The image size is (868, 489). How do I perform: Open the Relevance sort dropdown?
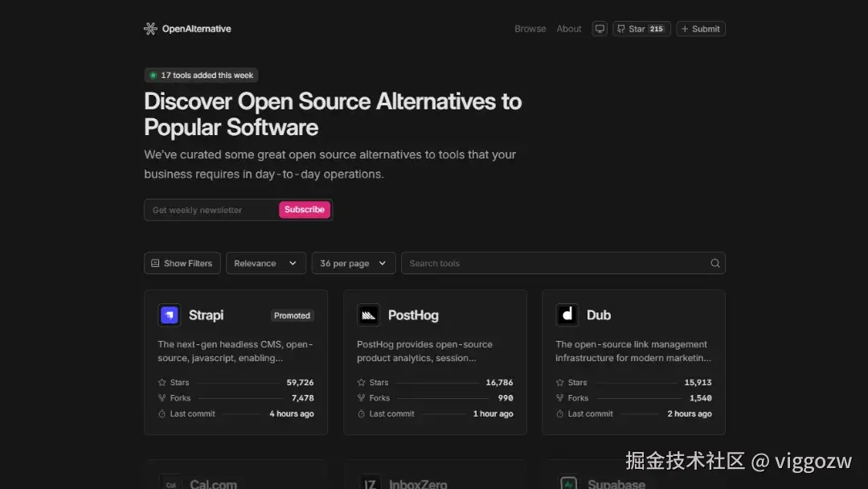(266, 263)
